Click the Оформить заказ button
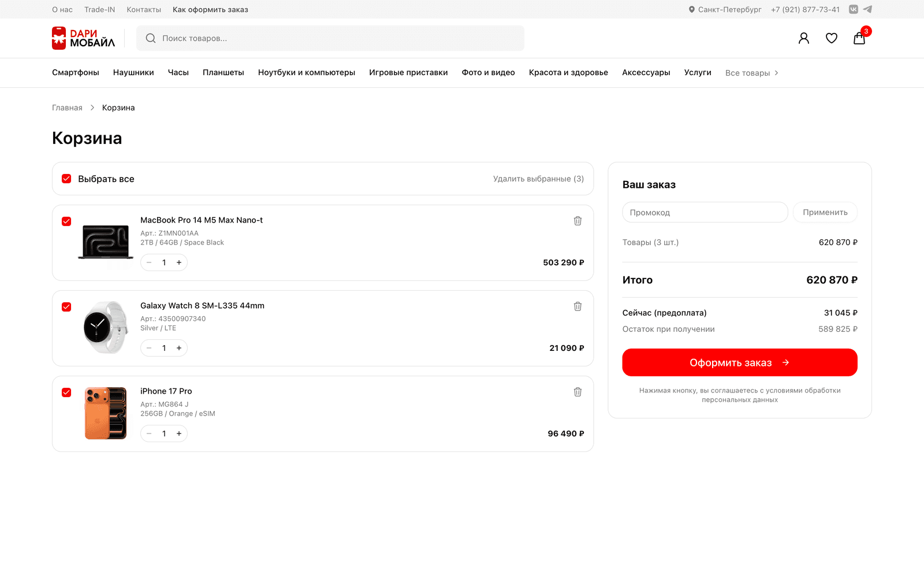 point(740,362)
